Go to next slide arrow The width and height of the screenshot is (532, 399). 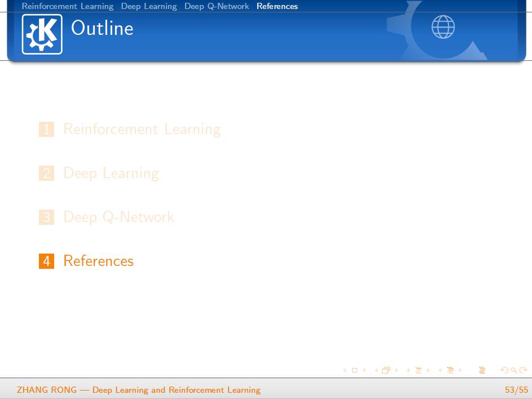365,370
